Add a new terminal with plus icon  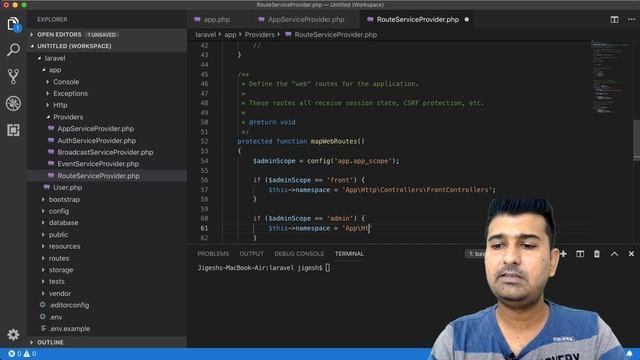(563, 254)
